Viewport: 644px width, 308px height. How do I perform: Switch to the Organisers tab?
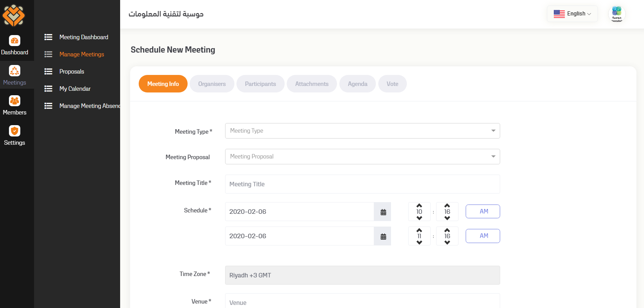click(212, 84)
